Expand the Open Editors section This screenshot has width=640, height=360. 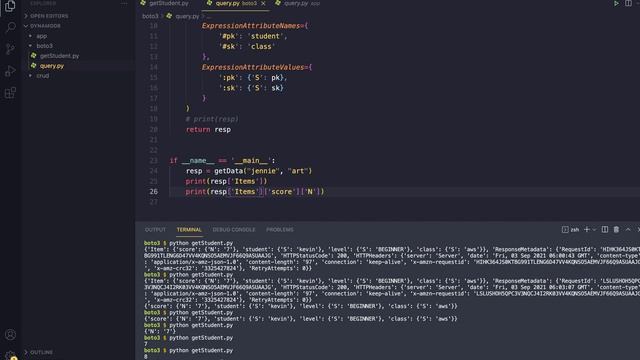[49, 16]
